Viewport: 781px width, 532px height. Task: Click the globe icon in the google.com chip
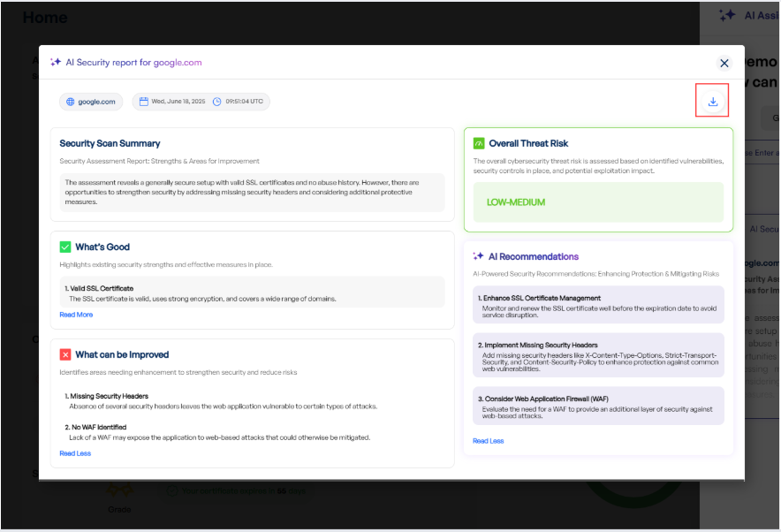tap(71, 102)
